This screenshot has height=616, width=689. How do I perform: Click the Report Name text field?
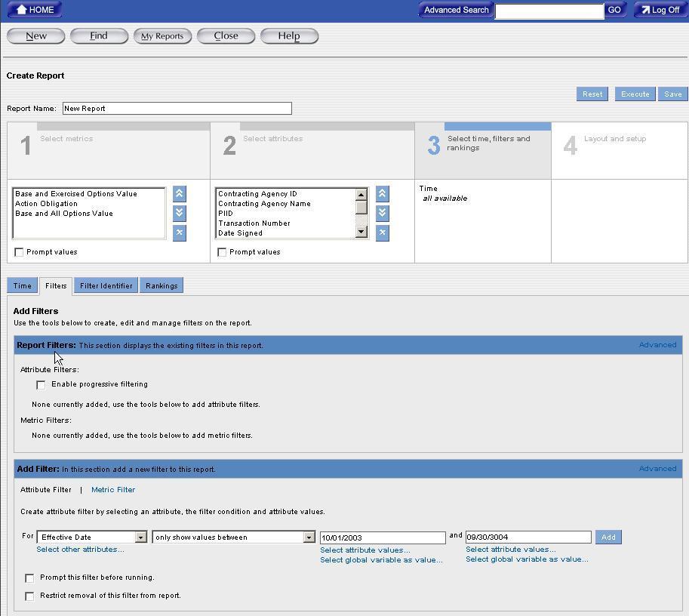(x=177, y=109)
